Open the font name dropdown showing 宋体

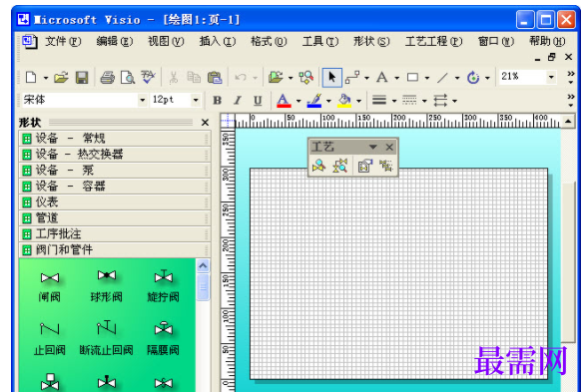pyautogui.click(x=142, y=100)
